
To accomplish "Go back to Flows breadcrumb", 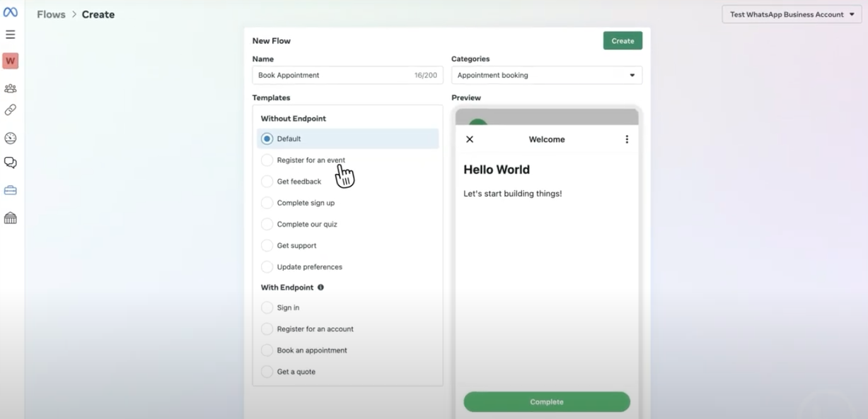I will (x=51, y=15).
